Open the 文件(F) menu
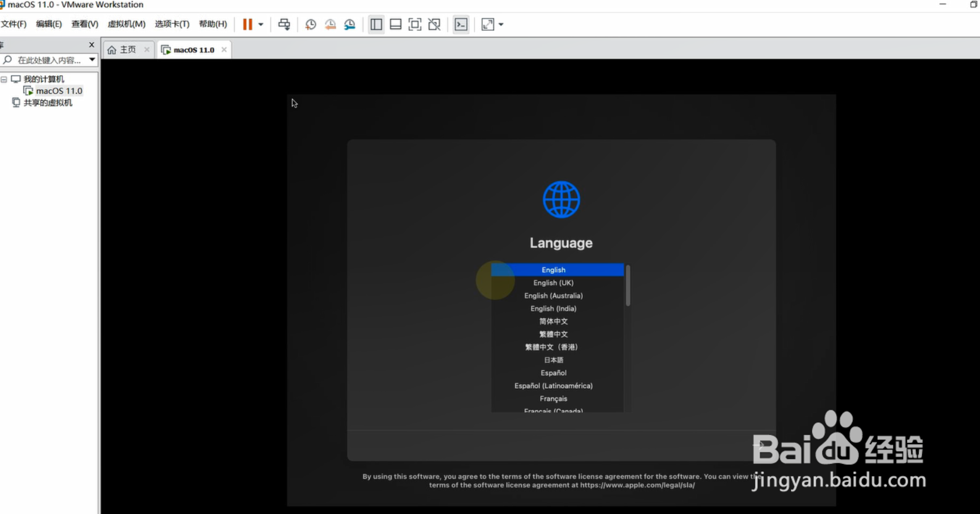Image resolution: width=980 pixels, height=514 pixels. [14, 24]
